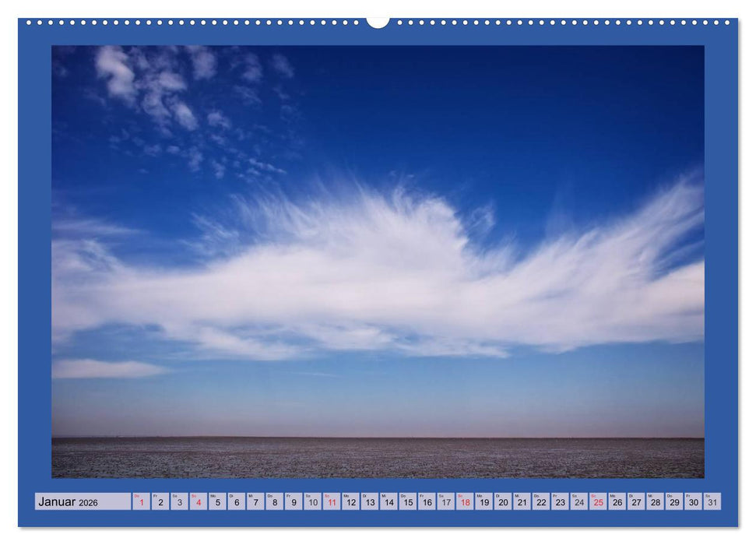Click the red Sunday date 11
This screenshot has width=756, height=545.
(333, 502)
